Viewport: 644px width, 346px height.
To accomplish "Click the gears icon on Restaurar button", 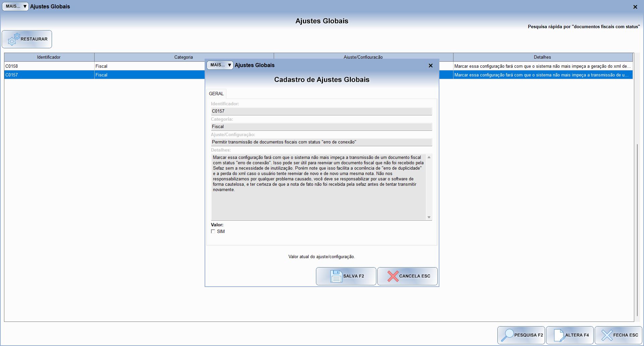I will pyautogui.click(x=14, y=39).
